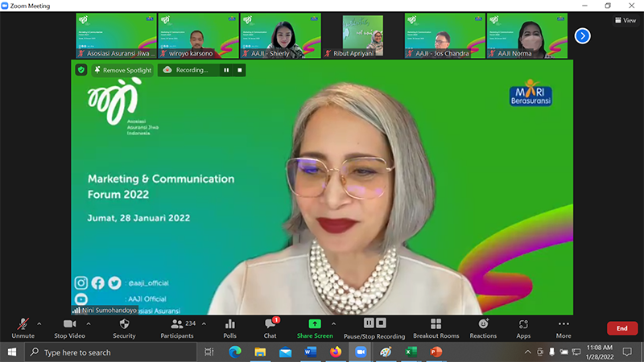Open File Explorer from taskbar
The height and width of the screenshot is (362, 644).
(x=260, y=352)
